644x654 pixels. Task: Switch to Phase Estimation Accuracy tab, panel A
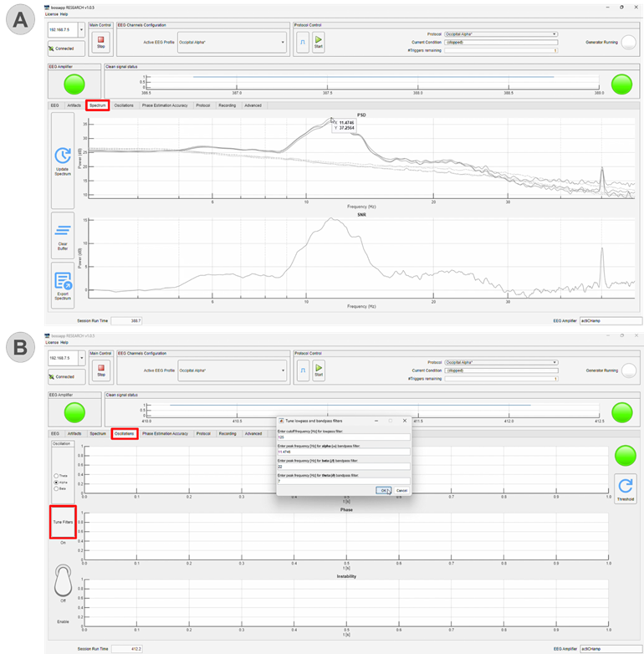pos(165,105)
